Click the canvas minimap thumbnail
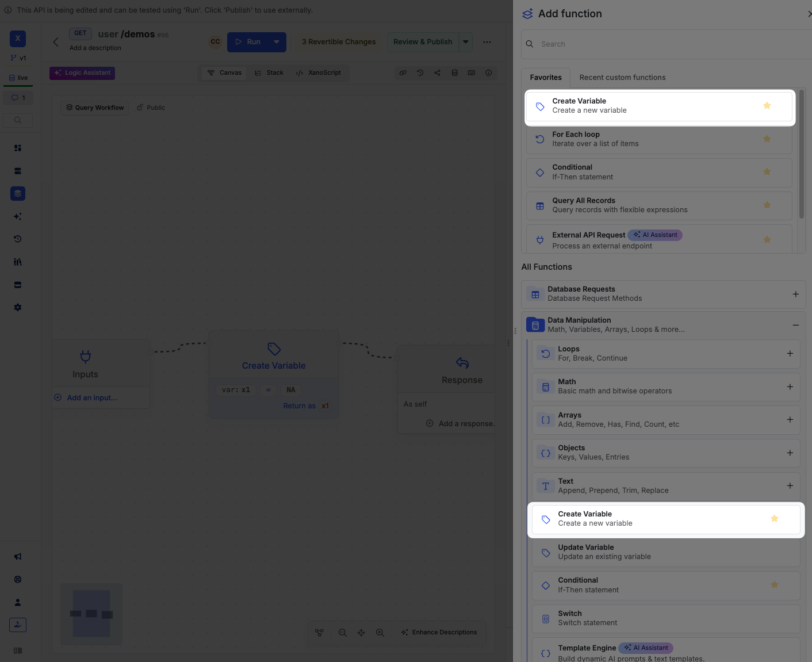 [91, 614]
